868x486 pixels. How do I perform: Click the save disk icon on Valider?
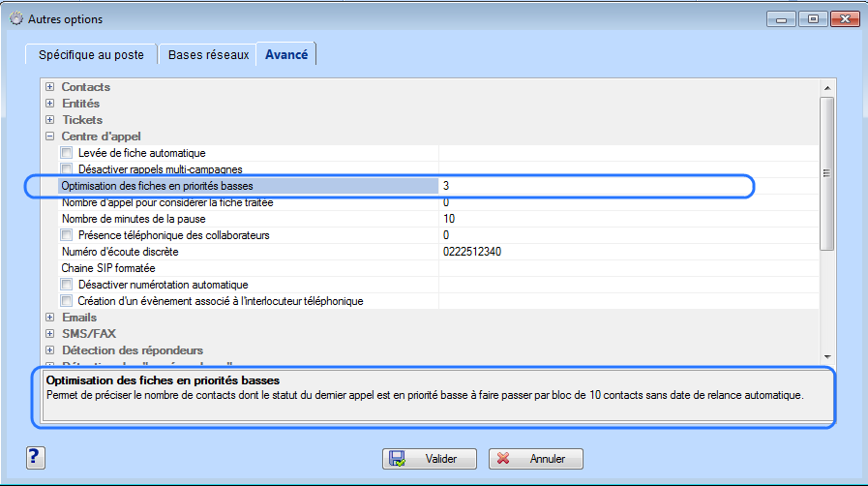click(x=398, y=459)
